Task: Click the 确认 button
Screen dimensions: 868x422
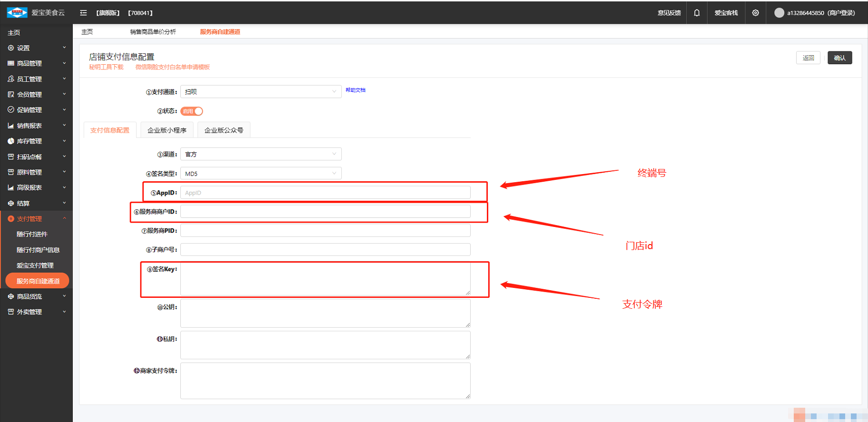Action: pyautogui.click(x=839, y=58)
